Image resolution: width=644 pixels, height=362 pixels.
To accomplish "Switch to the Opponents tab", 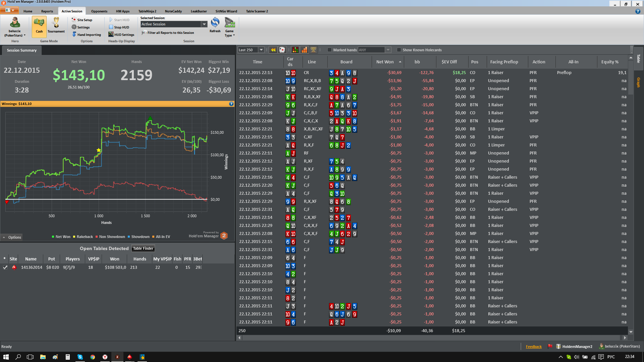I will coord(99,11).
